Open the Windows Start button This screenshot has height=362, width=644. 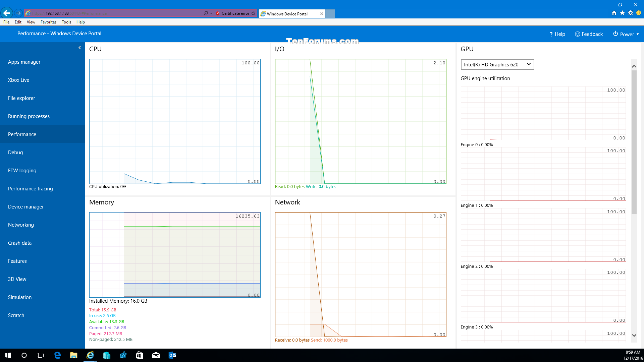click(x=8, y=355)
